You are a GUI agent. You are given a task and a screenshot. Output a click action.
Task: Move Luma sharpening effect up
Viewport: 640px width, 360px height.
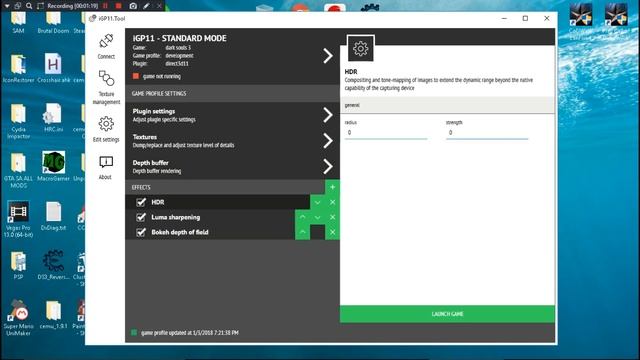(302, 217)
